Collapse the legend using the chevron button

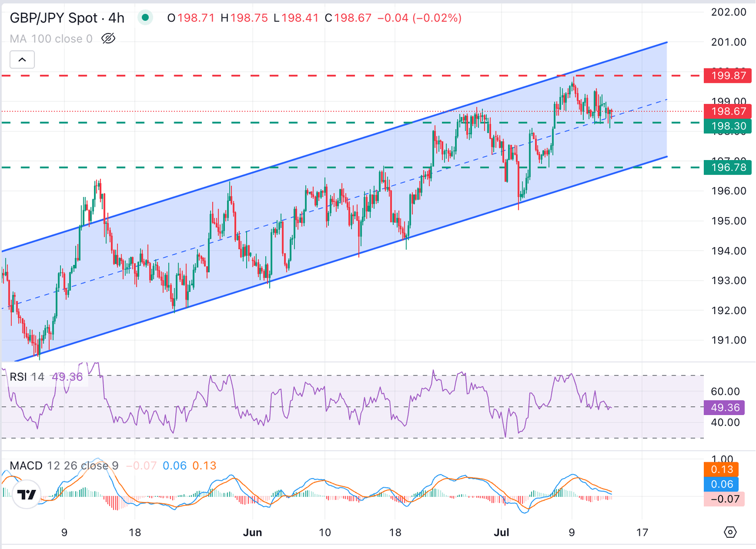[x=22, y=59]
